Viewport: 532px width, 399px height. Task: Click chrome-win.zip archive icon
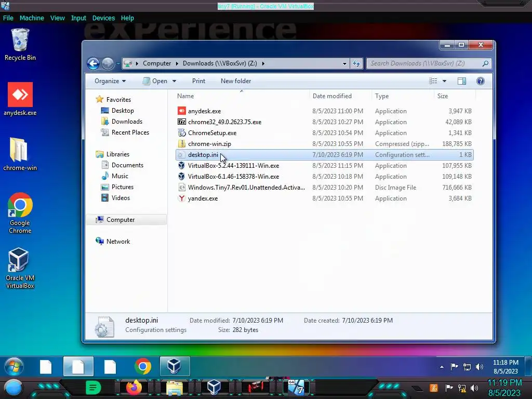[182, 143]
